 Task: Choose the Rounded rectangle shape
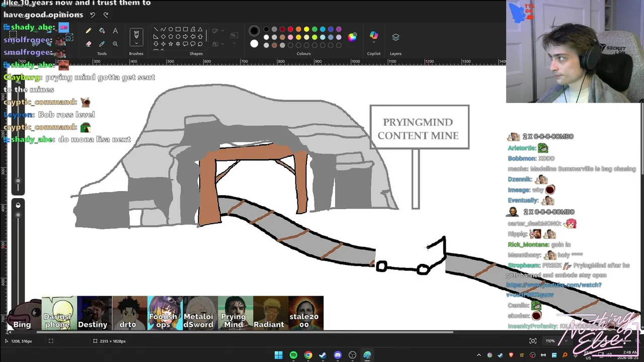185,29
